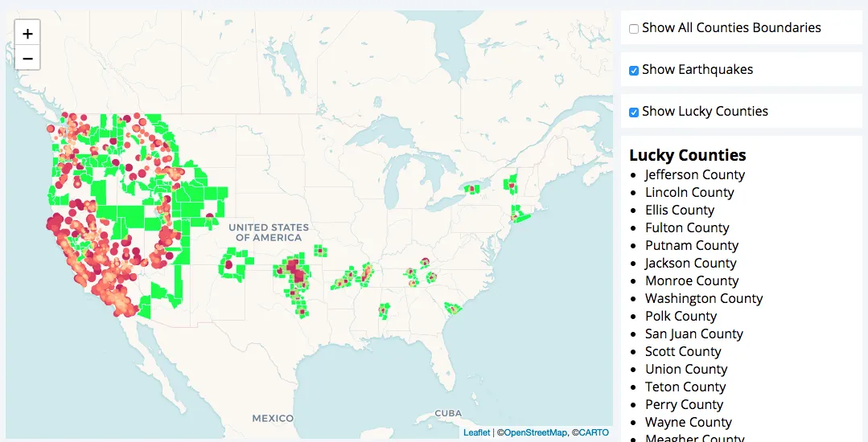Choose Teton County in the list
868x442 pixels.
pos(685,387)
